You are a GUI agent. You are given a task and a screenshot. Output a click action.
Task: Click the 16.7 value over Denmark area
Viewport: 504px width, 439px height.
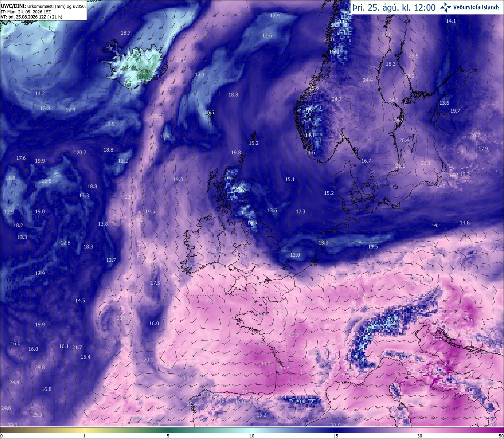[x=366, y=161]
